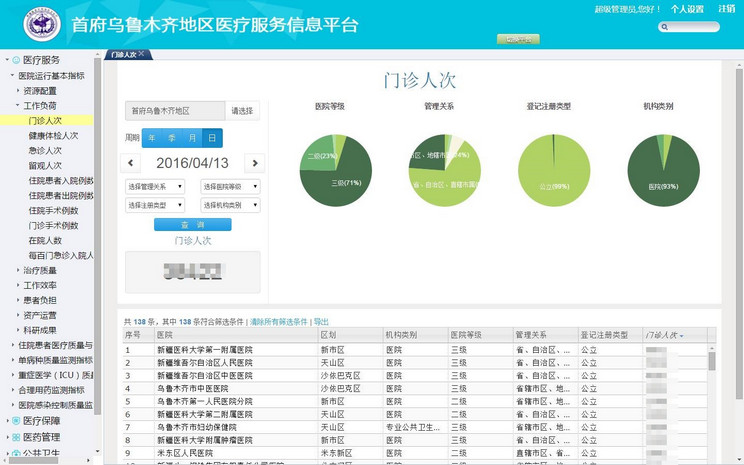The image size is (744, 465).
Task: Select the 日 (day) period option
Action: tap(211, 138)
